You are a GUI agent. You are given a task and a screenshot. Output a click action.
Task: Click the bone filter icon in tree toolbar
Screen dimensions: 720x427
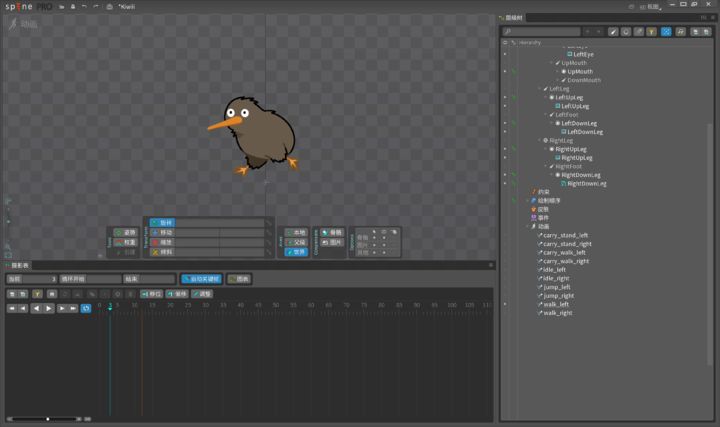[x=613, y=31]
